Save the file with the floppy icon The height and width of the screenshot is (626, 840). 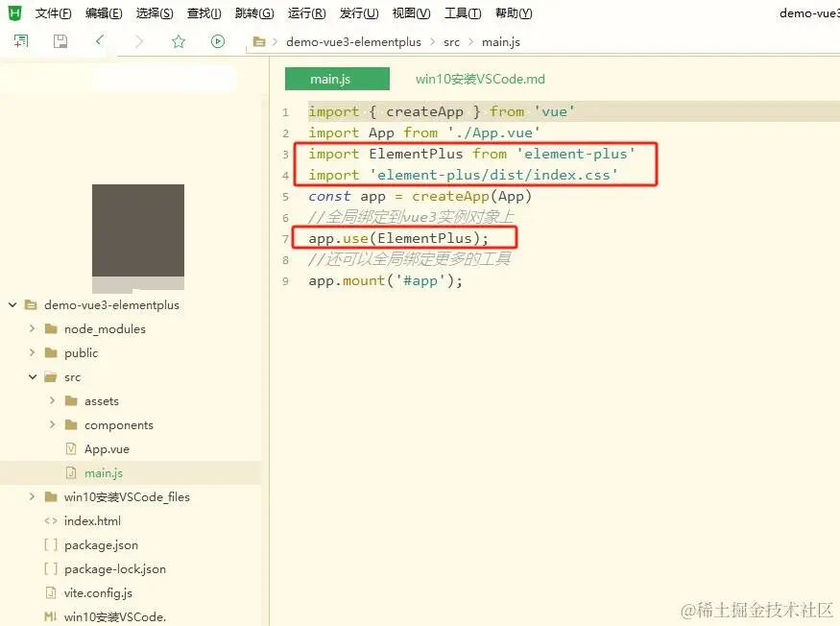pyautogui.click(x=60, y=41)
